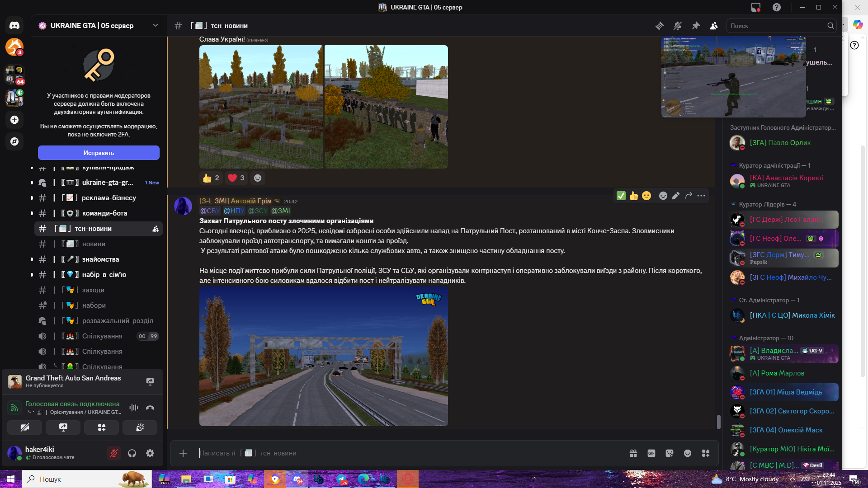The image size is (868, 488).
Task: Click the @ЗМІ role mention
Action: (280, 211)
